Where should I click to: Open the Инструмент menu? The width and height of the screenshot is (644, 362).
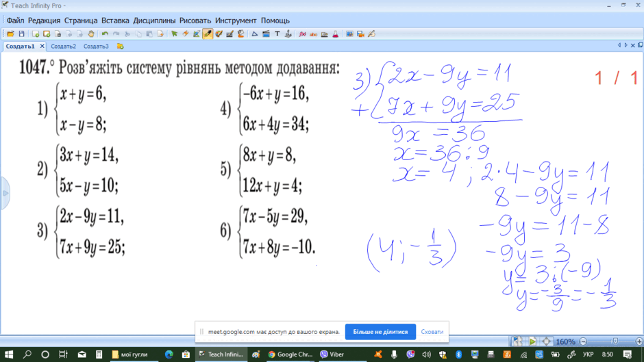[x=236, y=21]
